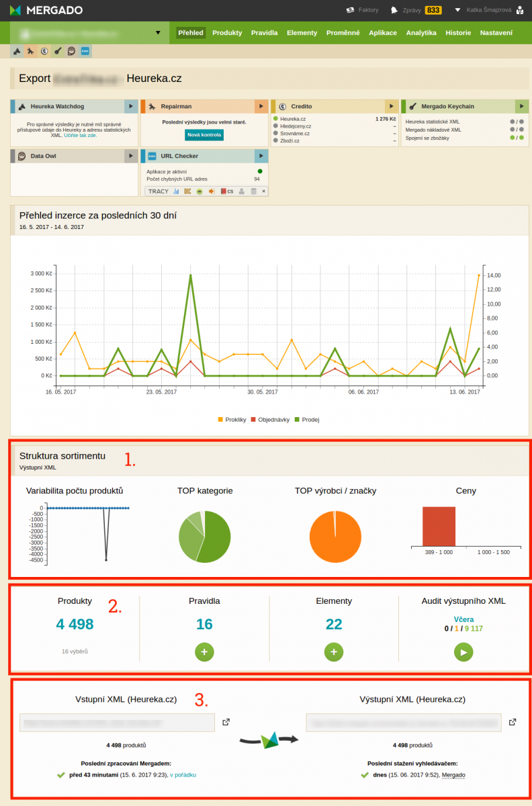Image resolution: width=532 pixels, height=806 pixels.
Task: Open Tracy user panel icon
Action: click(241, 191)
